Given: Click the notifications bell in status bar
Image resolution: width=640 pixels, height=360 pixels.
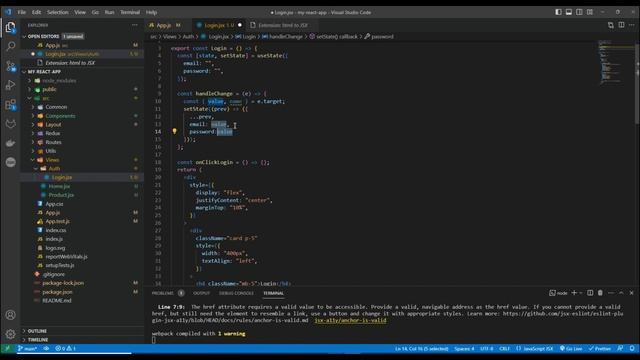Looking at the screenshot, I should 632,348.
